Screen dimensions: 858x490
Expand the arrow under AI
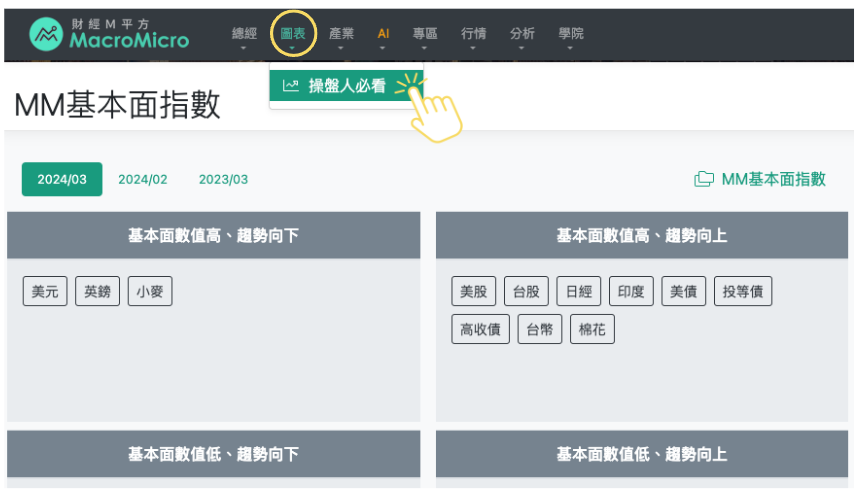pos(382,48)
